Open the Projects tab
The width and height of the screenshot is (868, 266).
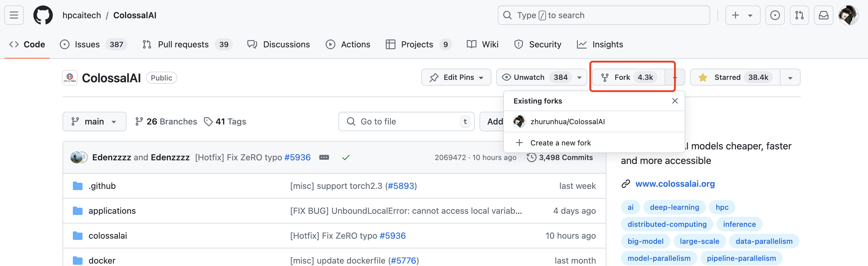(x=419, y=45)
